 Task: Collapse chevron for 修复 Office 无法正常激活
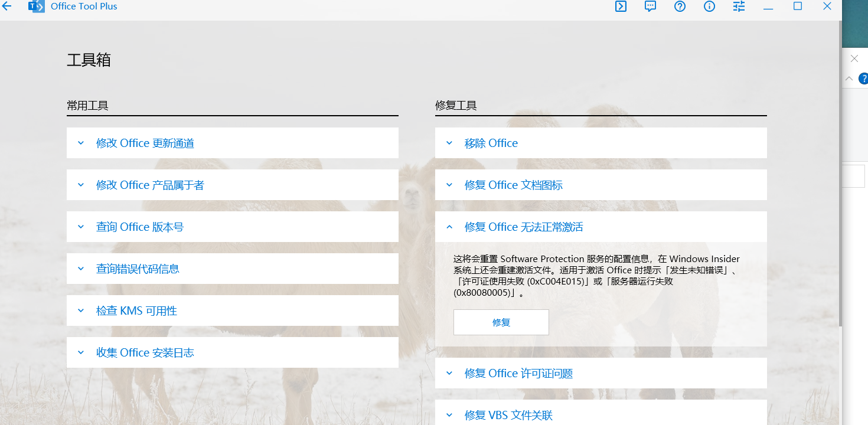point(449,227)
